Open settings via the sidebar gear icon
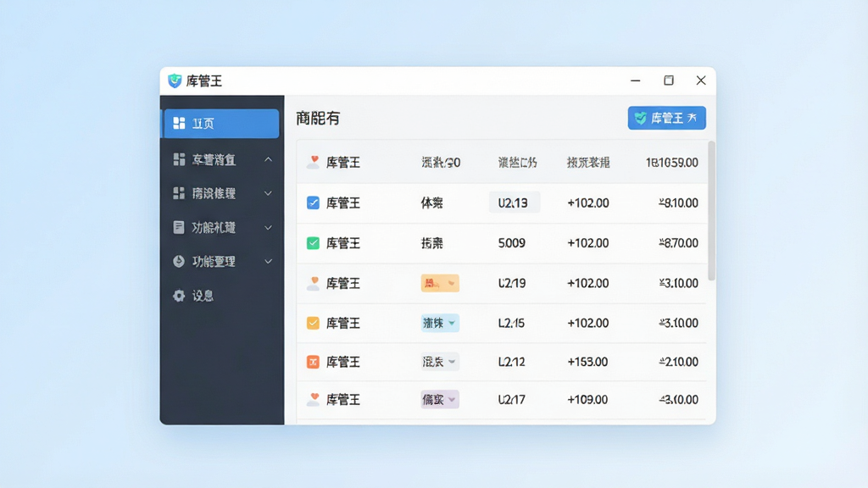The height and width of the screenshot is (488, 868). coord(178,296)
